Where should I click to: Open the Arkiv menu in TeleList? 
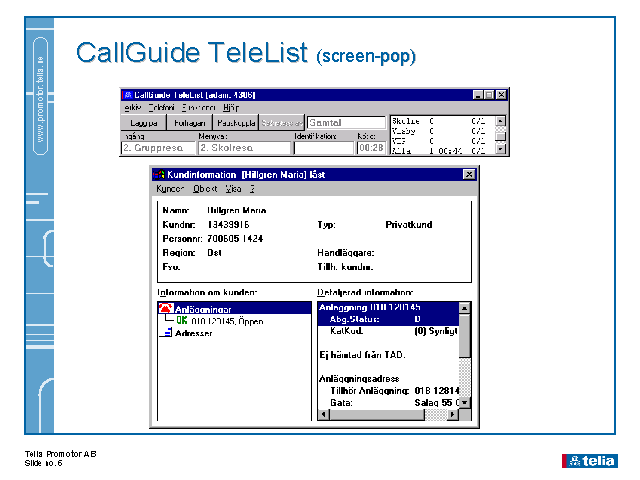(x=133, y=107)
